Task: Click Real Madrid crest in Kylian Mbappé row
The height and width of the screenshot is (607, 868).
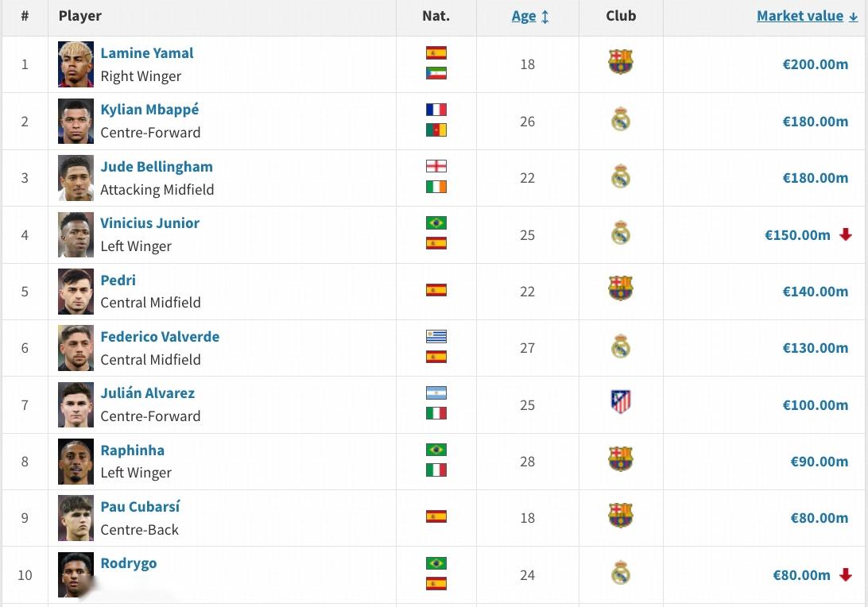Action: tap(621, 120)
